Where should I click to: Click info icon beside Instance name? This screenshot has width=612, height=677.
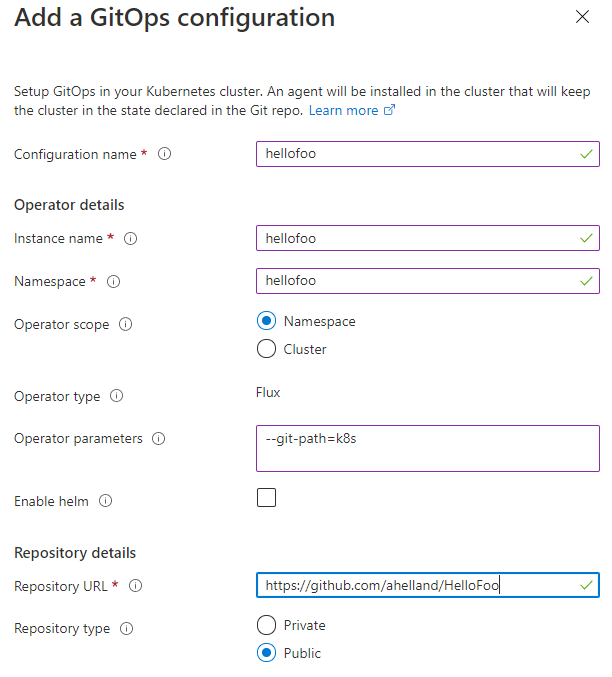tap(130, 238)
